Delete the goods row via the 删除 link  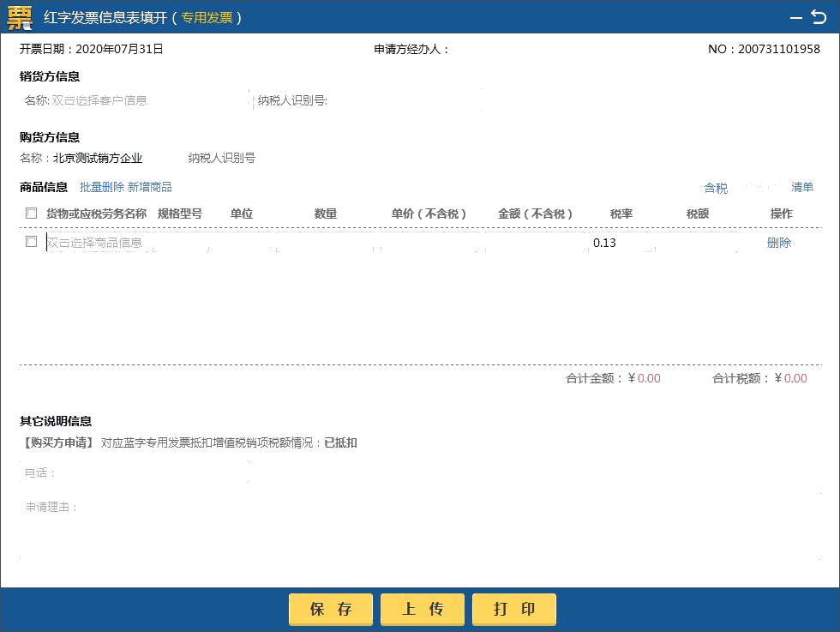(x=779, y=243)
